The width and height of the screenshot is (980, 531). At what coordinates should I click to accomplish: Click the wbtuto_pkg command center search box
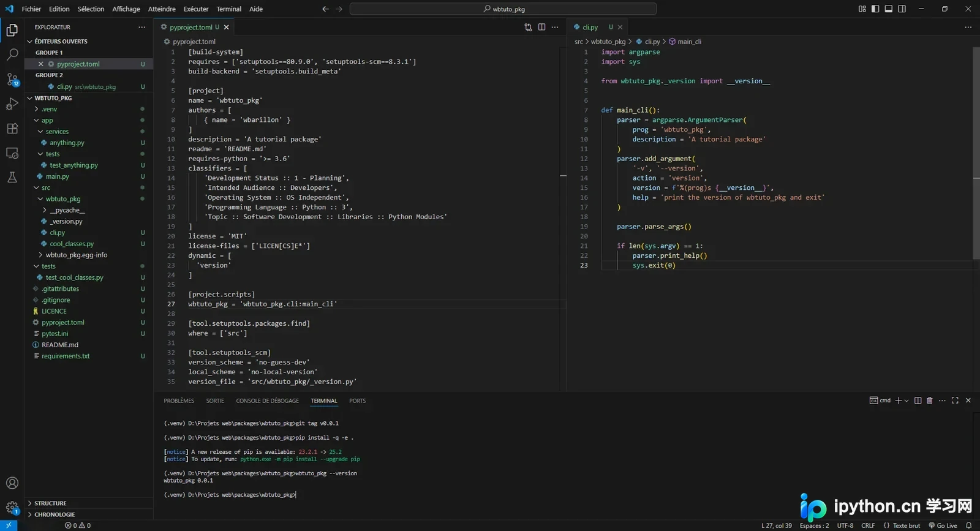(x=503, y=9)
